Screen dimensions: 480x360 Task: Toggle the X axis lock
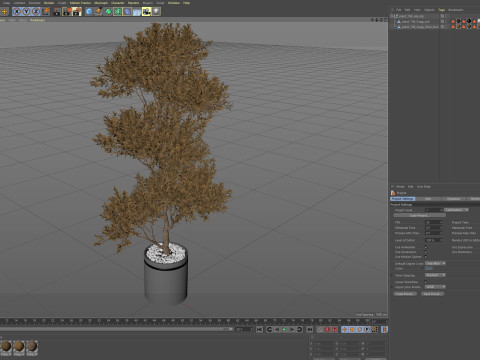(17, 12)
